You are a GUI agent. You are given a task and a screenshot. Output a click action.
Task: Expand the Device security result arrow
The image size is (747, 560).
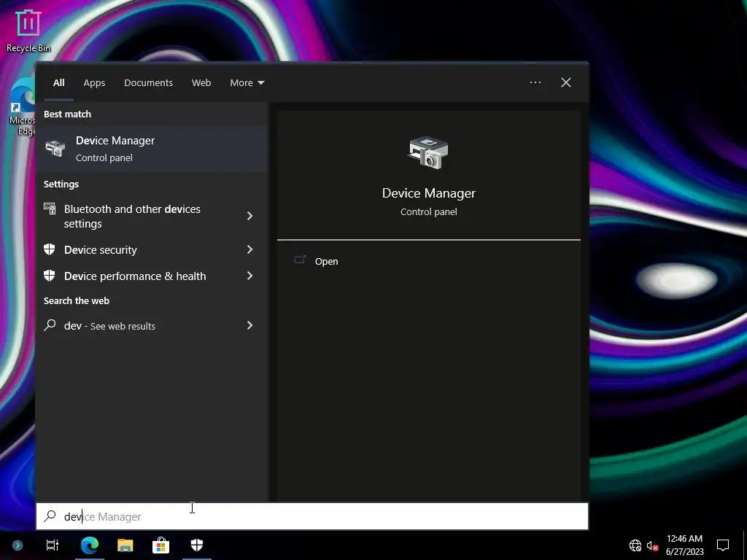(249, 249)
